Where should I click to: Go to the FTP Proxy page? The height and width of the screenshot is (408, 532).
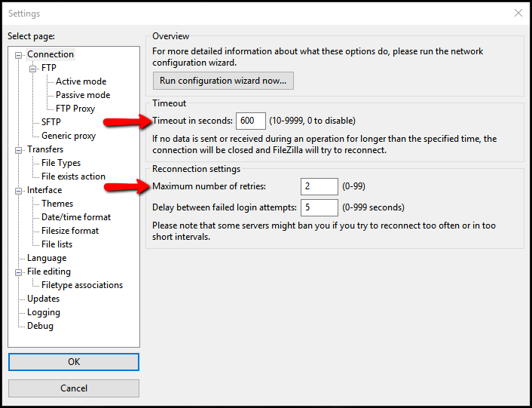pyautogui.click(x=75, y=109)
